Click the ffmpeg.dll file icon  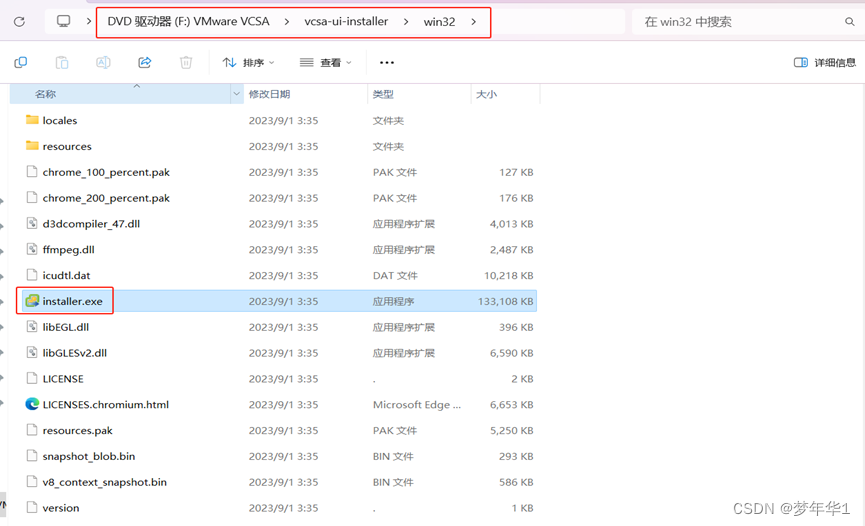32,249
